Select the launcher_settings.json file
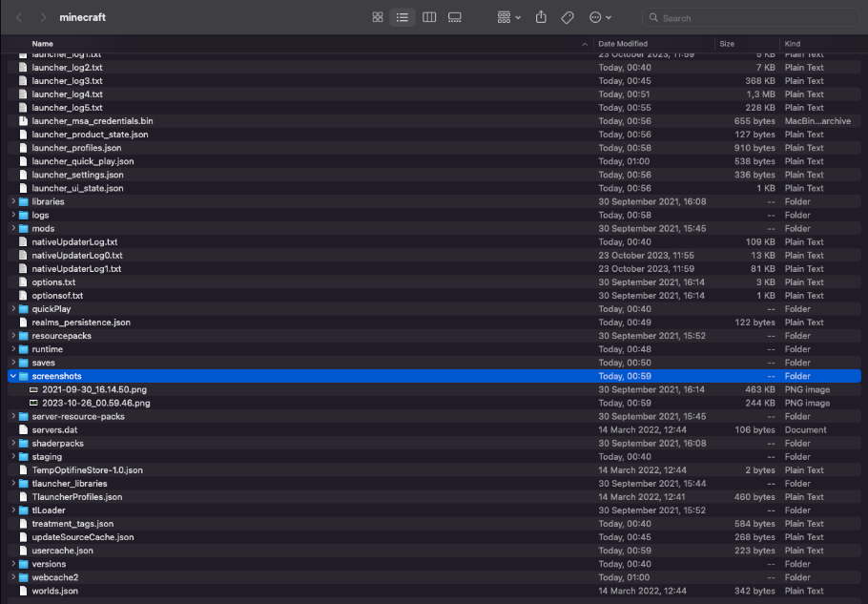The image size is (868, 604). [434, 175]
